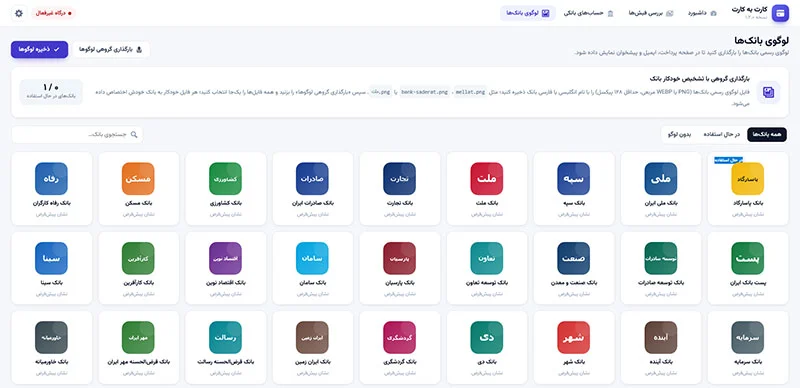
Task: Select the purple بانک اقتصاد نوین logo
Action: (226, 258)
